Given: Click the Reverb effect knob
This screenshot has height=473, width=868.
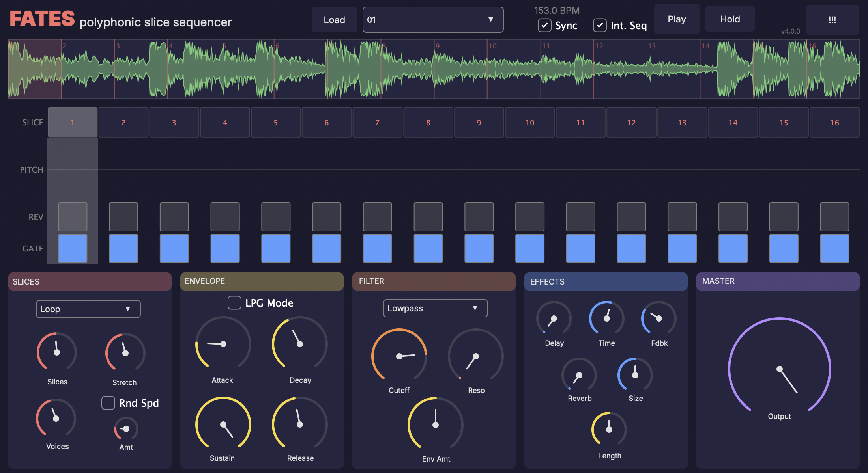Looking at the screenshot, I should point(579,375).
